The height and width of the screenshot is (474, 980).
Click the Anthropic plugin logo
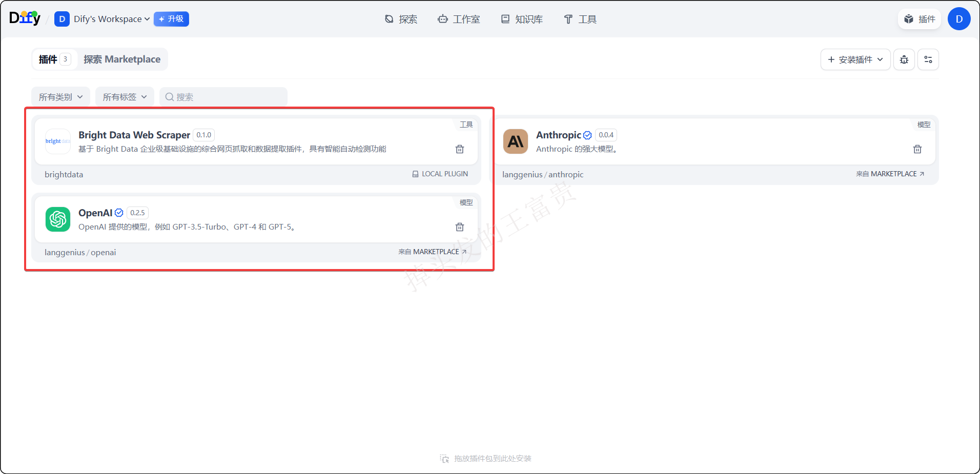[x=516, y=141]
